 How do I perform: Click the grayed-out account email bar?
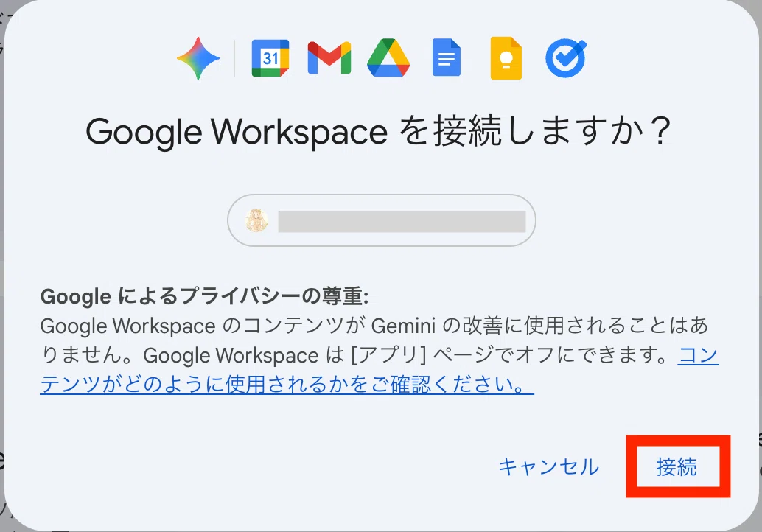pos(402,221)
